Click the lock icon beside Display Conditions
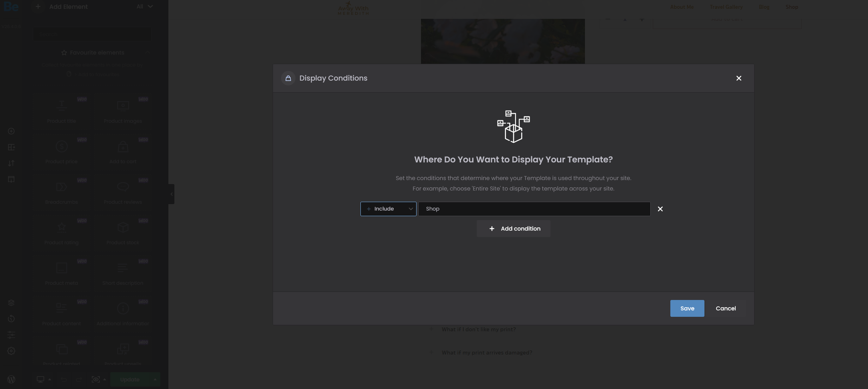868x389 pixels. coord(288,78)
